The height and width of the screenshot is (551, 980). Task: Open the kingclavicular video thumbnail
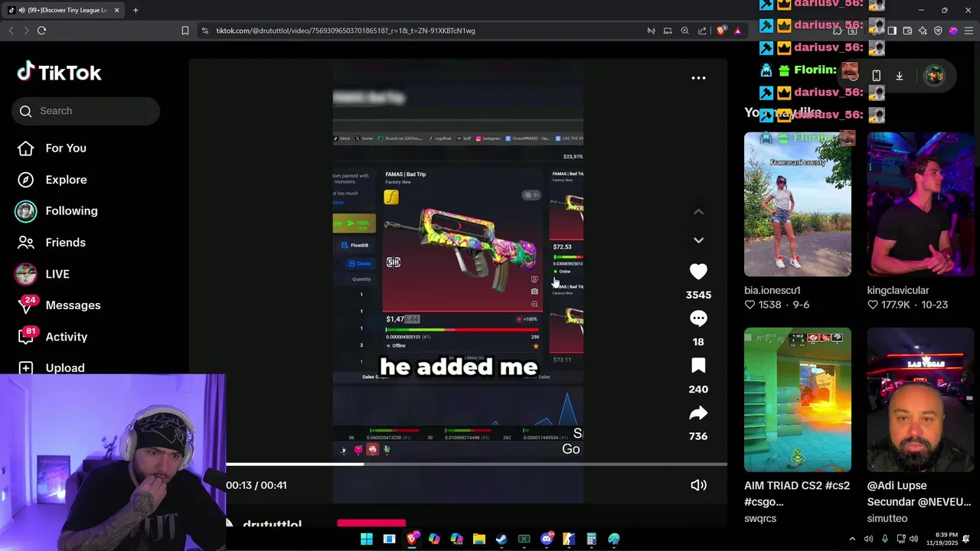pos(920,204)
